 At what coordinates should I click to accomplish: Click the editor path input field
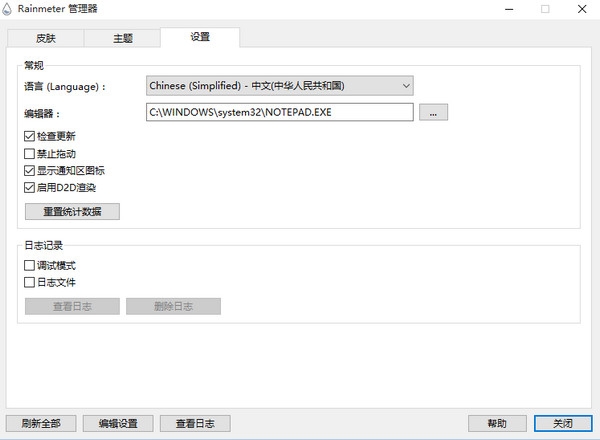click(279, 112)
